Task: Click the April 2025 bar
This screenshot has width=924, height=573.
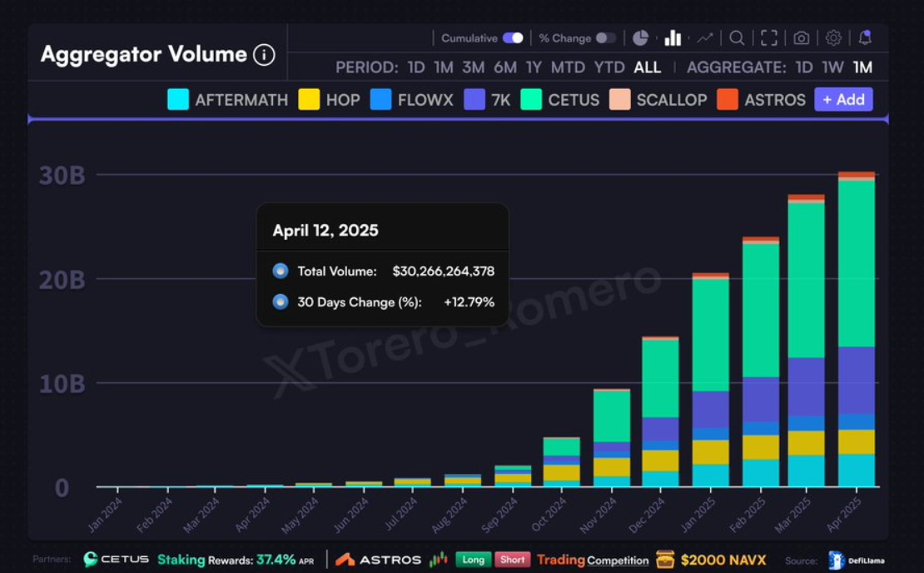Action: pos(856,333)
